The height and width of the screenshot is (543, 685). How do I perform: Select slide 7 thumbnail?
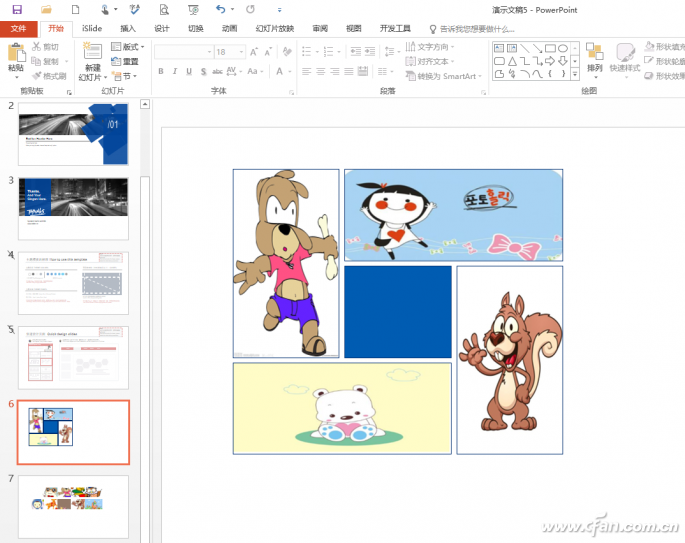point(73,507)
